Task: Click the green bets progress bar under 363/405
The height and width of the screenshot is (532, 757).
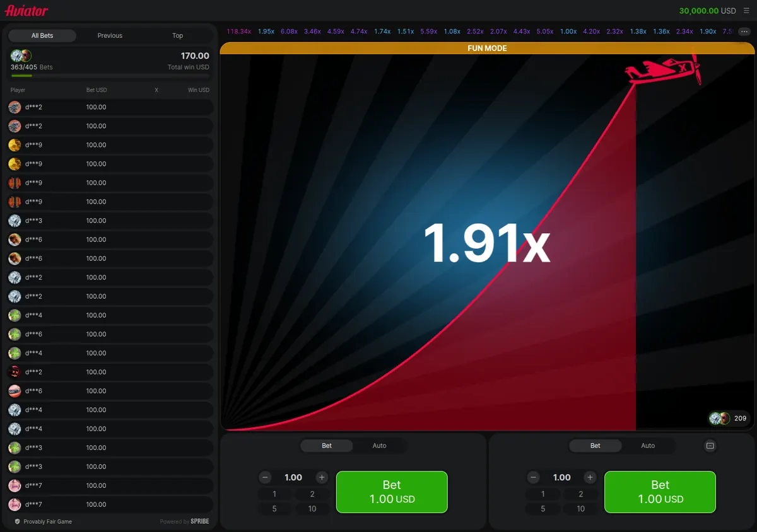Action: point(21,76)
